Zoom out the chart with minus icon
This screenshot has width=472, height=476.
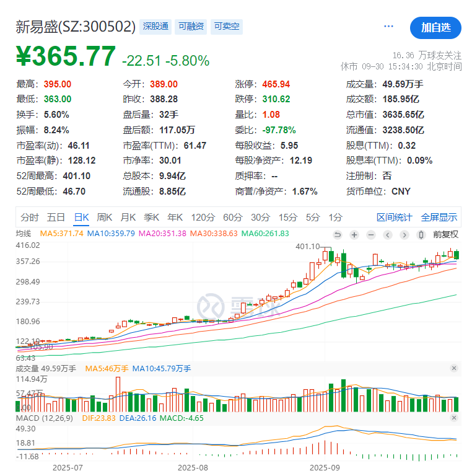click(371, 235)
